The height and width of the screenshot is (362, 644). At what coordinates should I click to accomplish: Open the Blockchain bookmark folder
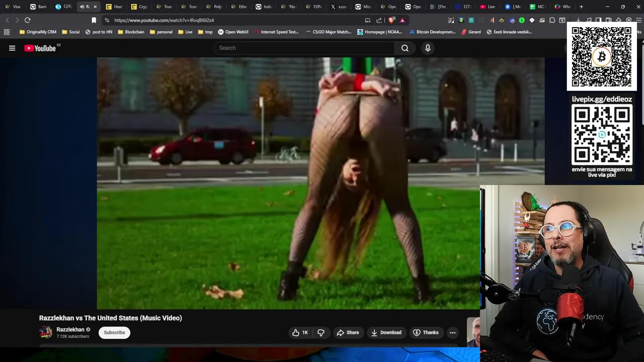pyautogui.click(x=131, y=32)
